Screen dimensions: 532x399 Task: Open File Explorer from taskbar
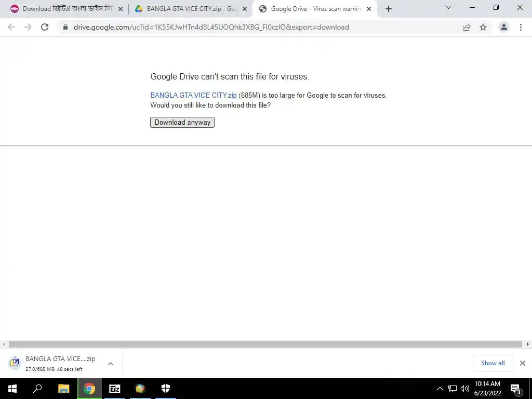pos(63,389)
